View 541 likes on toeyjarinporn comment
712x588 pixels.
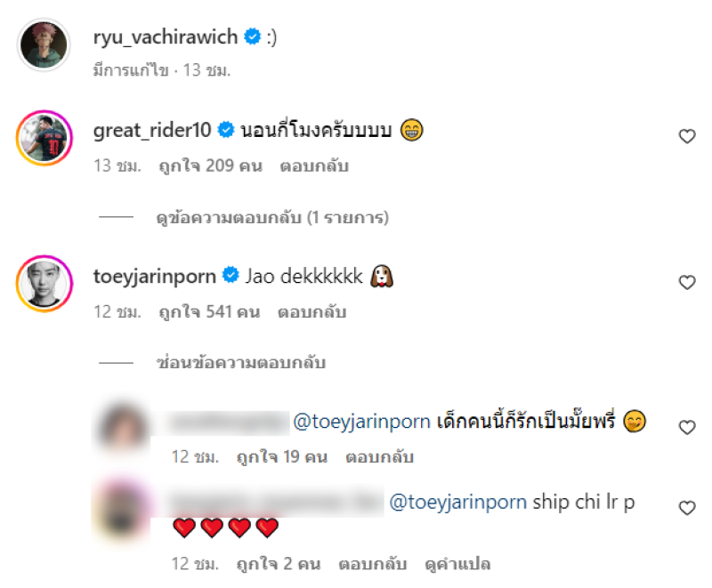coord(209,312)
